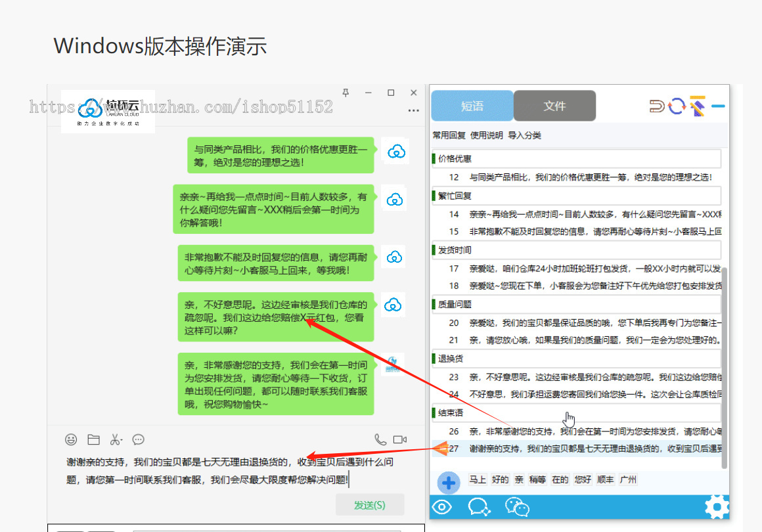
Task: Minimize the phrase panel with blue dash
Action: click(718, 106)
